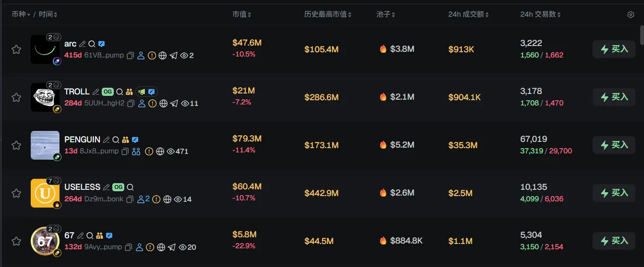Sort by 历史最高市值 header
The height and width of the screenshot is (267, 644).
coord(328,15)
